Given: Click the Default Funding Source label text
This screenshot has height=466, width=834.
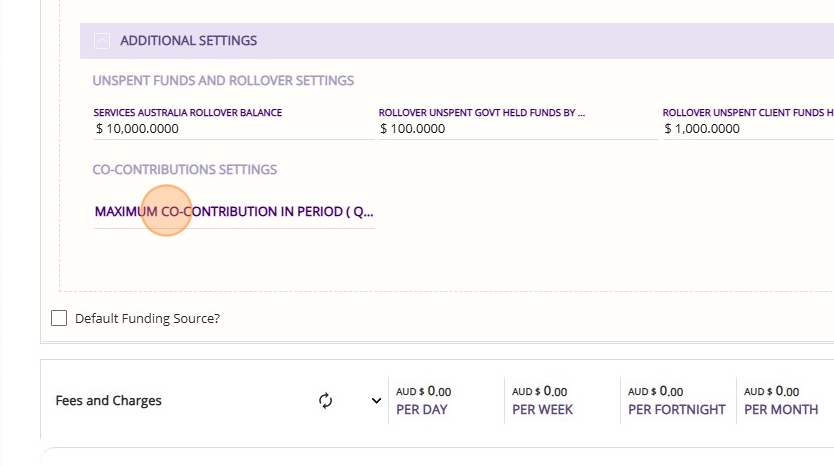Looking at the screenshot, I should pyautogui.click(x=147, y=319).
